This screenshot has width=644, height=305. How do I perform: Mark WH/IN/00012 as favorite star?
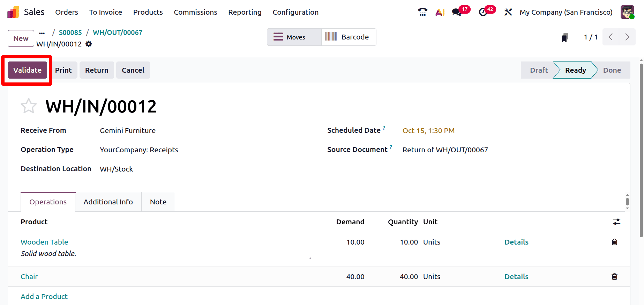pyautogui.click(x=29, y=106)
